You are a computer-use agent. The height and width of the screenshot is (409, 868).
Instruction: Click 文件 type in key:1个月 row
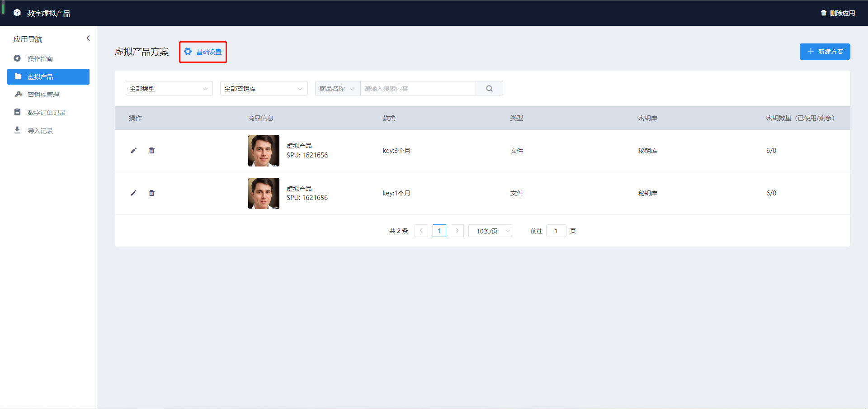pyautogui.click(x=517, y=193)
